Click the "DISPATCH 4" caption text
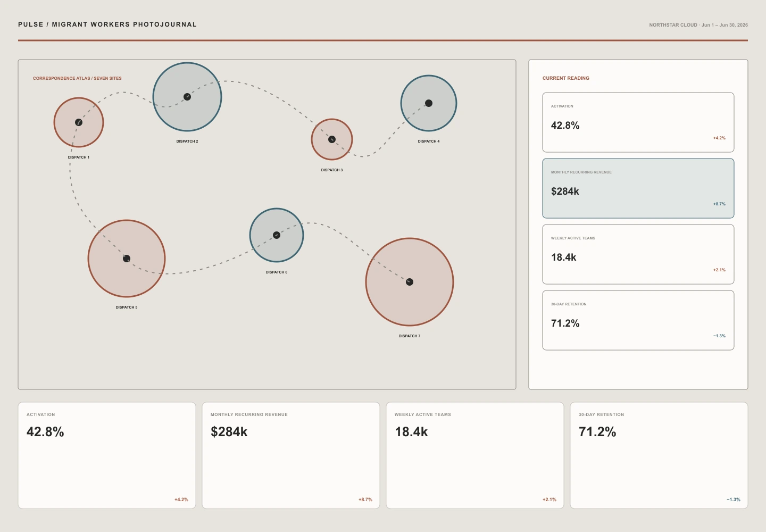This screenshot has width=766, height=532. [x=429, y=142]
